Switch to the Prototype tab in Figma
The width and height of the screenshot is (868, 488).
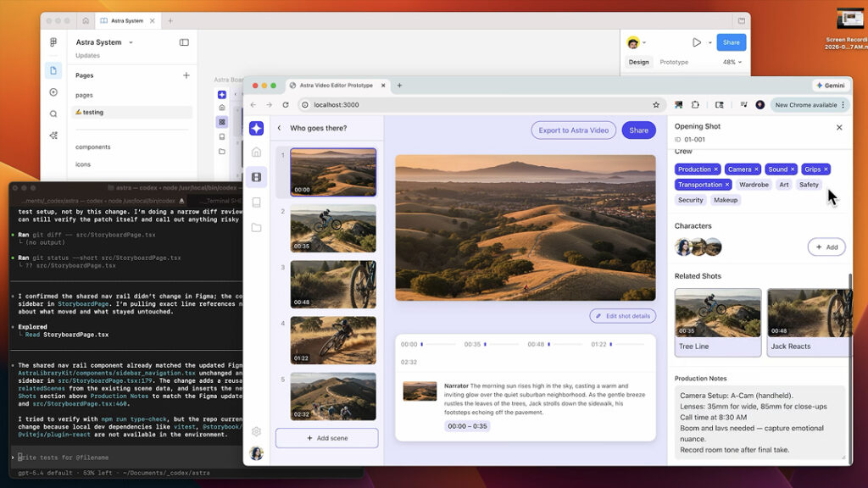[674, 62]
